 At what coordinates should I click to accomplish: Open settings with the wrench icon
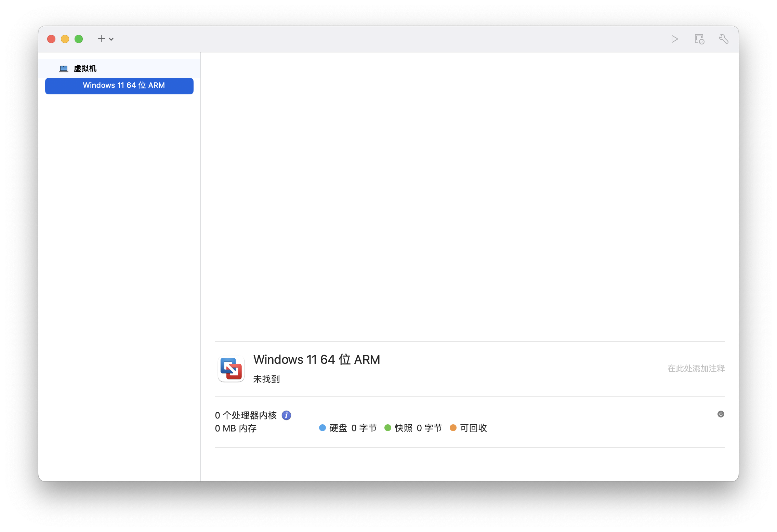tap(723, 39)
